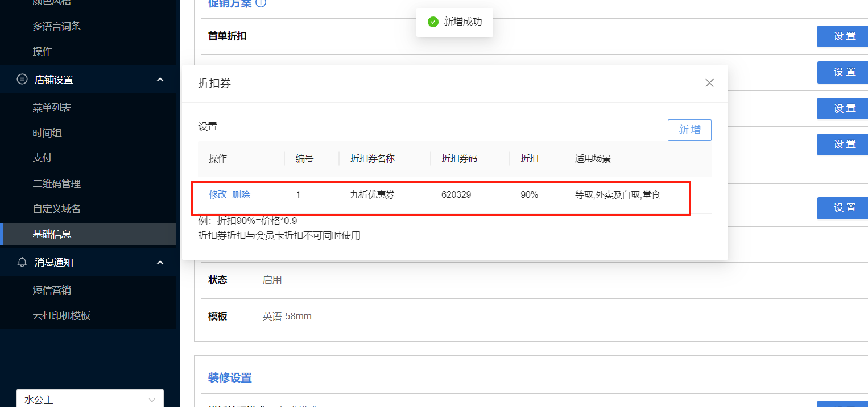Click the info icon beside 促销方案
The height and width of the screenshot is (407, 868).
pos(261,3)
